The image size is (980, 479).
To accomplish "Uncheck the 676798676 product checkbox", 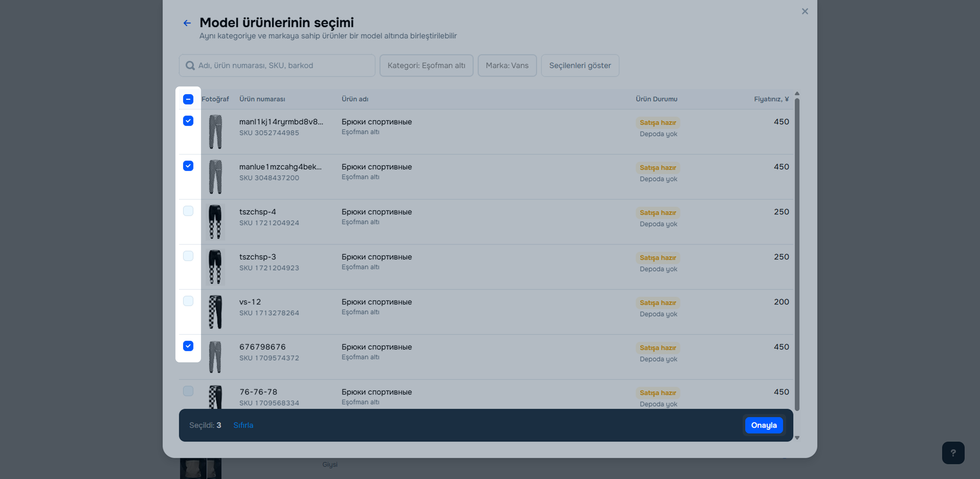I will (x=188, y=346).
